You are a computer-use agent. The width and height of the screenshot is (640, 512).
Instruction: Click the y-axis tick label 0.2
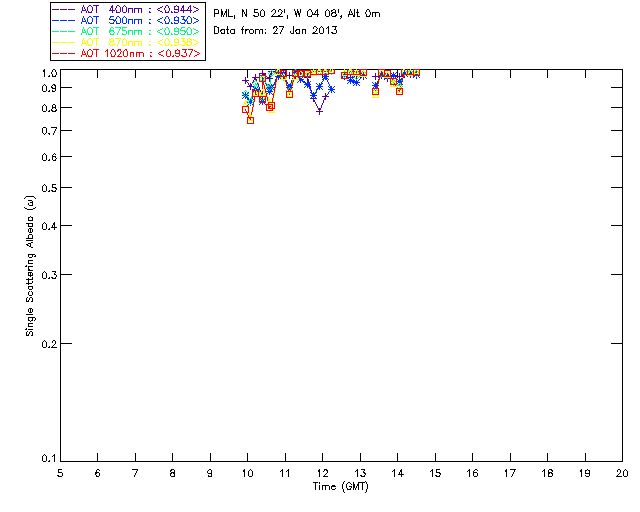coord(49,344)
